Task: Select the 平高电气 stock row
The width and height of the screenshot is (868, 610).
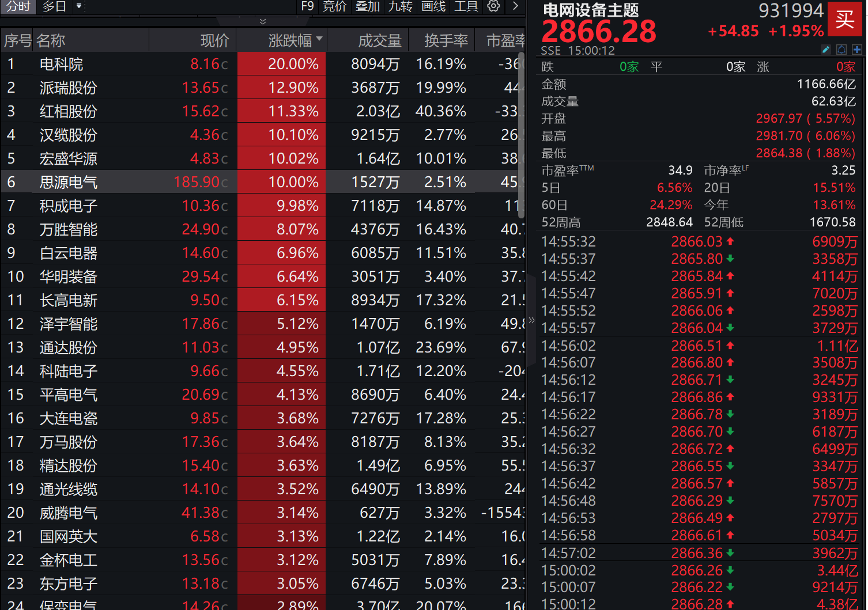Action: 263,395
